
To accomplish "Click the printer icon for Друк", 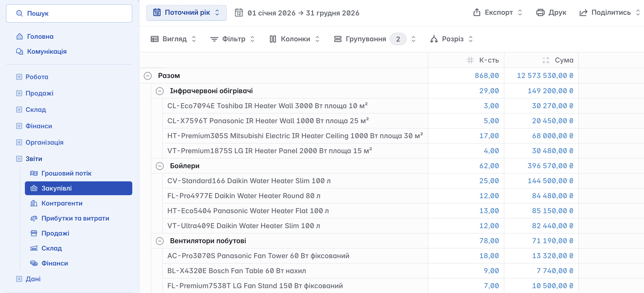I will [x=540, y=12].
